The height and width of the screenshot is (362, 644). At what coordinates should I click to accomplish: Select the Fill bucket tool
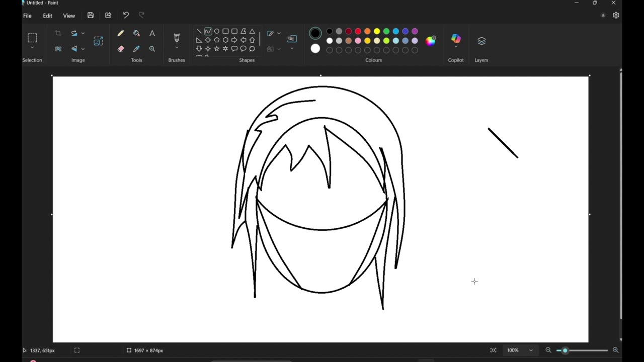pos(136,34)
